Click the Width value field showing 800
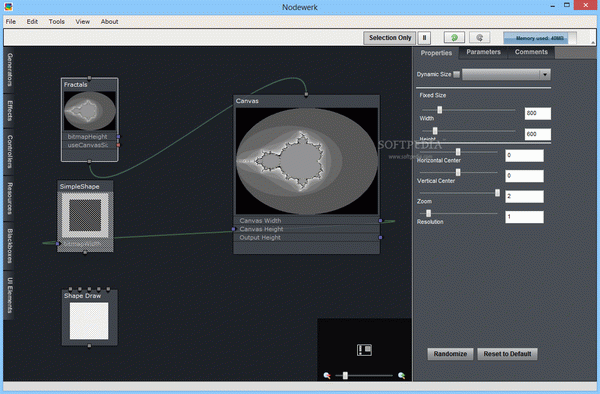 [538, 113]
